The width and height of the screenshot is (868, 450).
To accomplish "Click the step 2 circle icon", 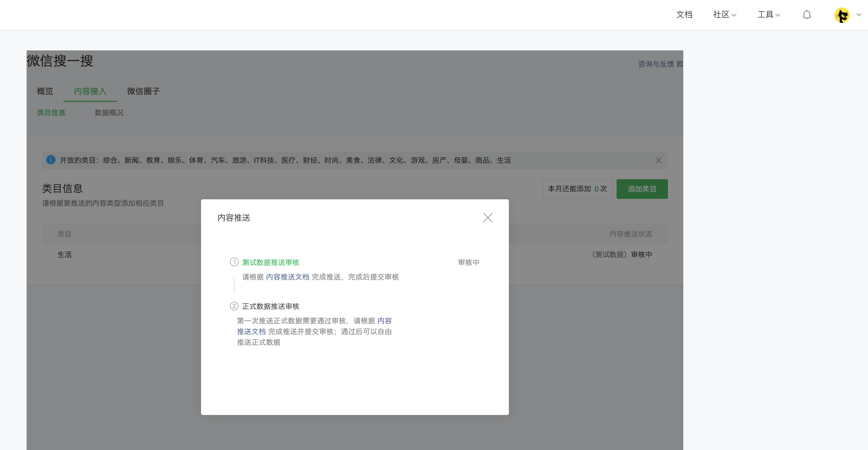I will click(234, 306).
